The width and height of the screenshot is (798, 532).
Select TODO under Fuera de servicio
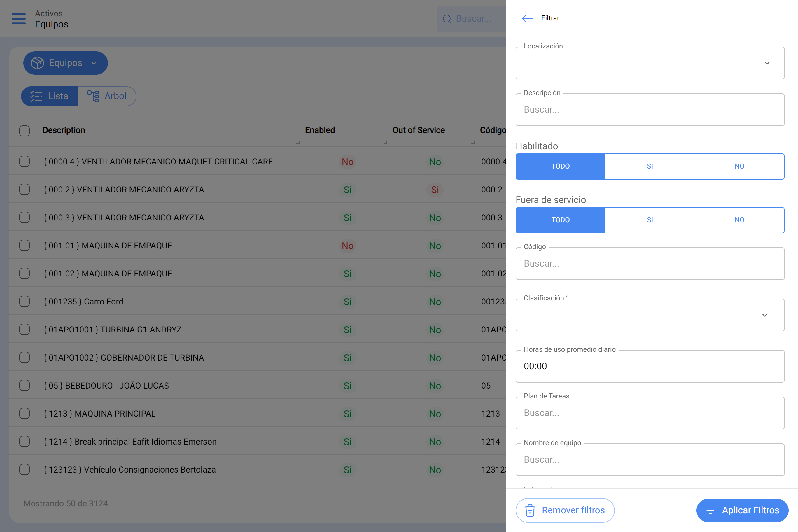pyautogui.click(x=561, y=220)
